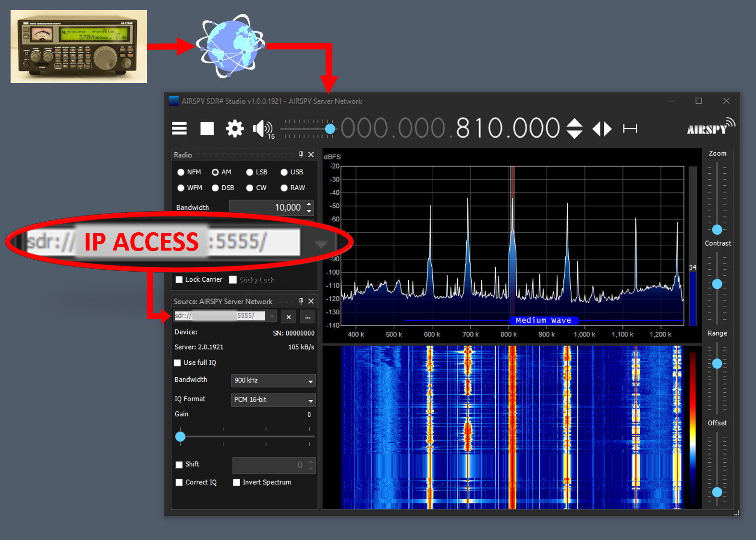
Task: Click the receiver photo thumbnail
Action: 79,47
